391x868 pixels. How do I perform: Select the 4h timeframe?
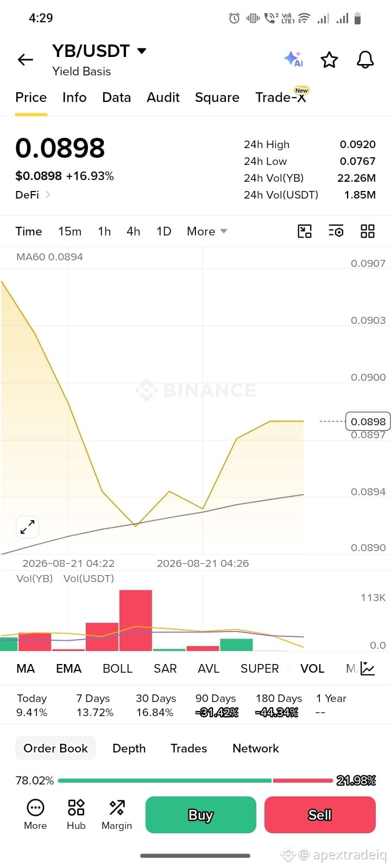(x=133, y=232)
